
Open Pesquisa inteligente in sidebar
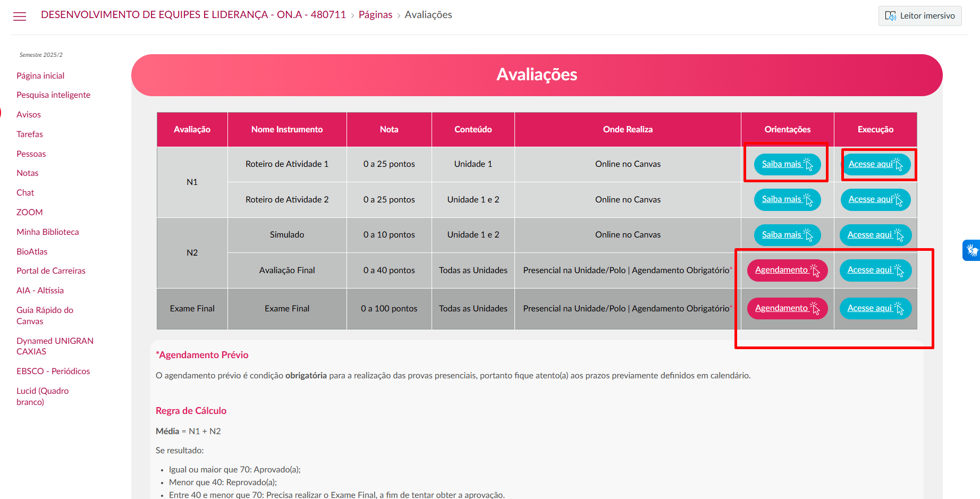coord(53,95)
